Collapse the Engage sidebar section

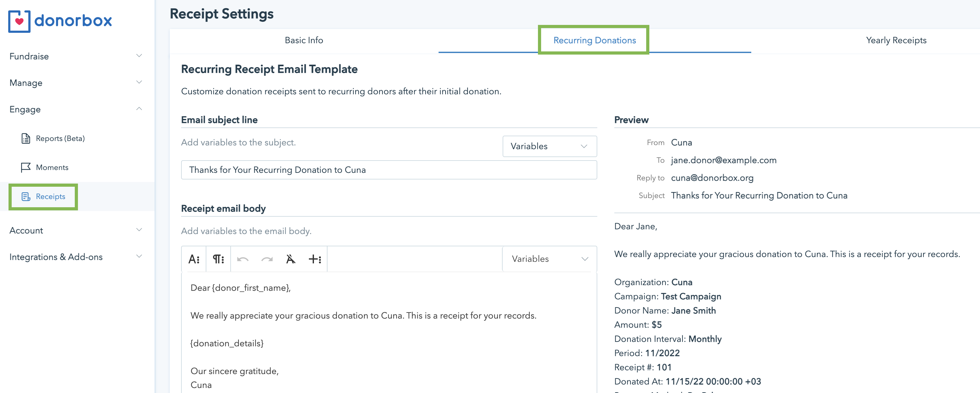(x=139, y=109)
